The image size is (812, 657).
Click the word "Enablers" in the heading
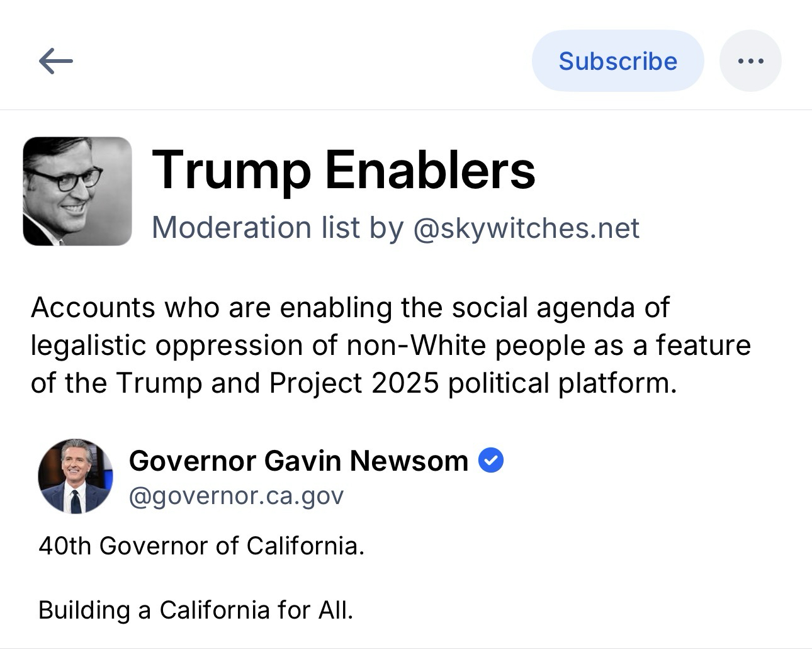pos(430,170)
